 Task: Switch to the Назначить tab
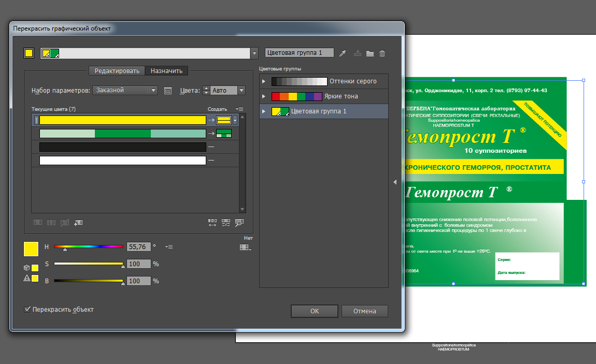point(166,70)
